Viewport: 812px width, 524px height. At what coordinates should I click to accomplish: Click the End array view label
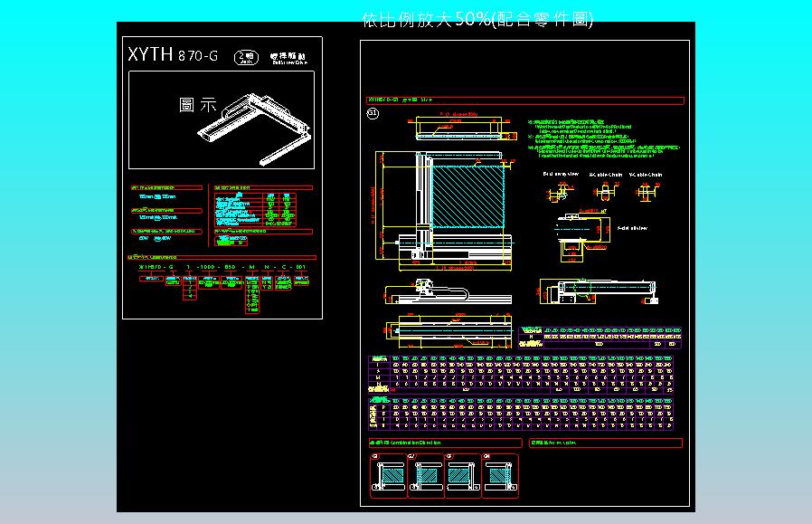pyautogui.click(x=561, y=174)
